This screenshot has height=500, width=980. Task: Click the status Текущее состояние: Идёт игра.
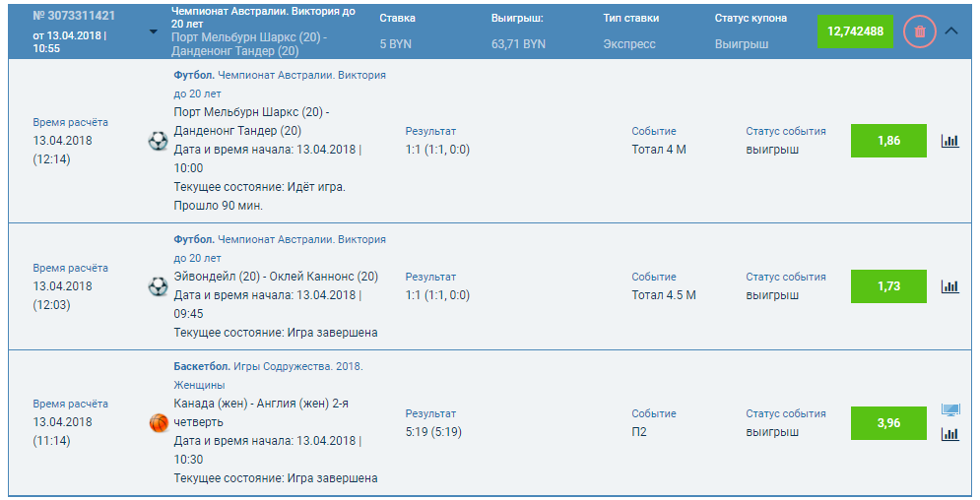pyautogui.click(x=259, y=187)
